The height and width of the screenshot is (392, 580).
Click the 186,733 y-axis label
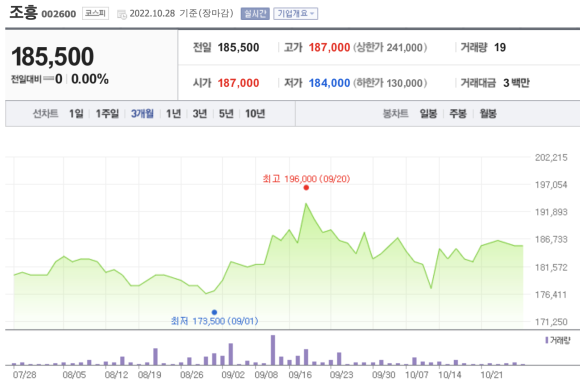(551, 240)
